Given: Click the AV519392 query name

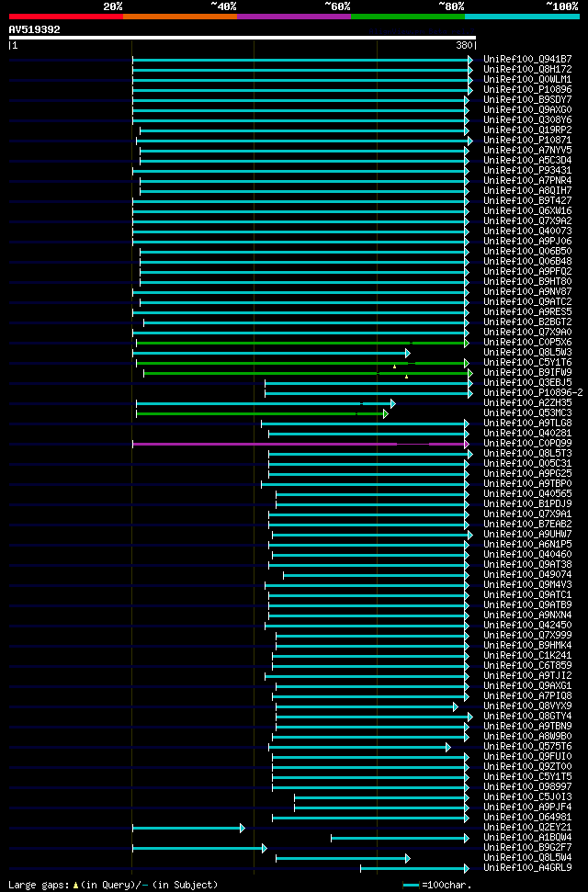Looking at the screenshot, I should click(35, 29).
